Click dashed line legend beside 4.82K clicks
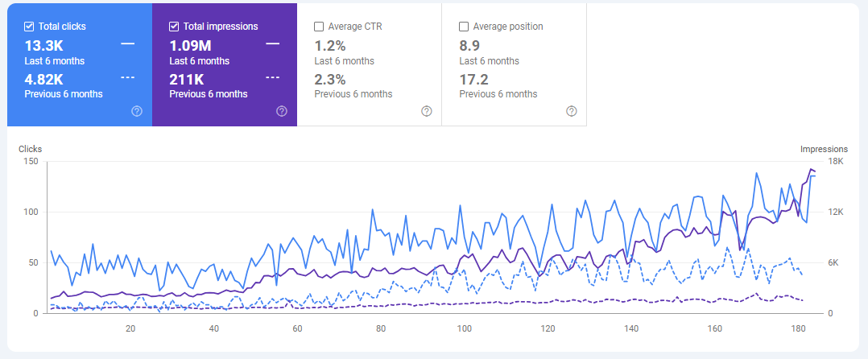Viewport: 868px width, 359px height. click(x=127, y=78)
